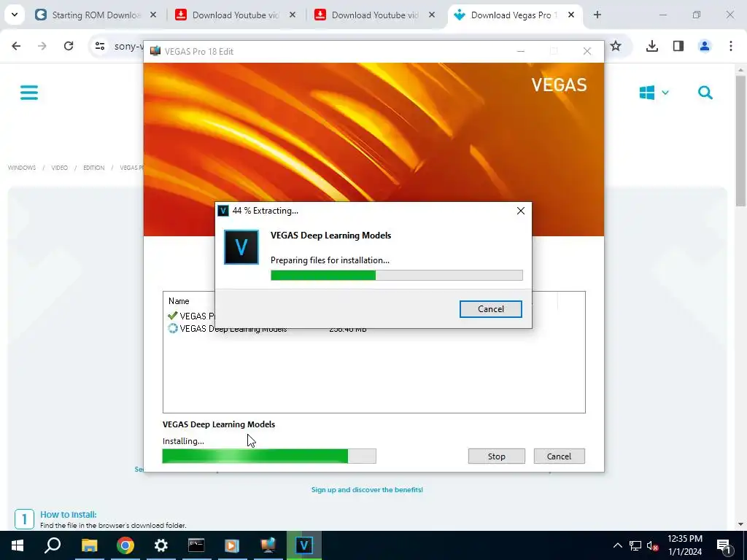Switch to Starting ROM Download tab
Viewport: 747px width, 560px height.
pos(96,15)
